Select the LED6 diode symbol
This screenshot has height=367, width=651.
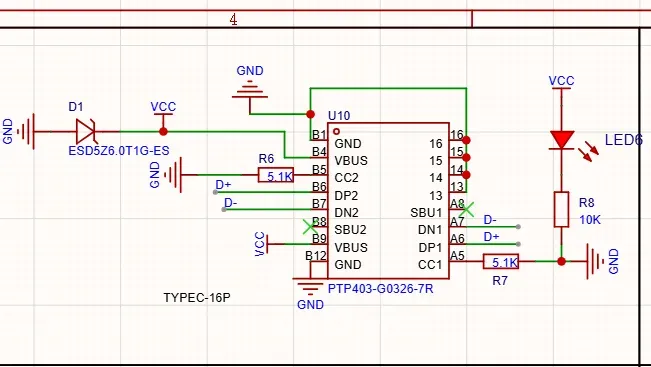pos(562,140)
